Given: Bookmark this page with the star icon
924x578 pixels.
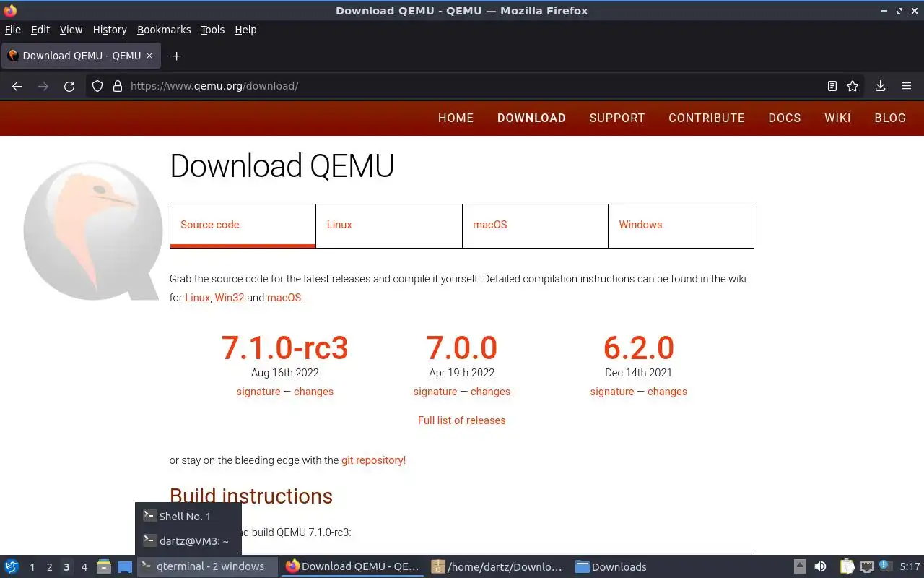Looking at the screenshot, I should tap(853, 86).
